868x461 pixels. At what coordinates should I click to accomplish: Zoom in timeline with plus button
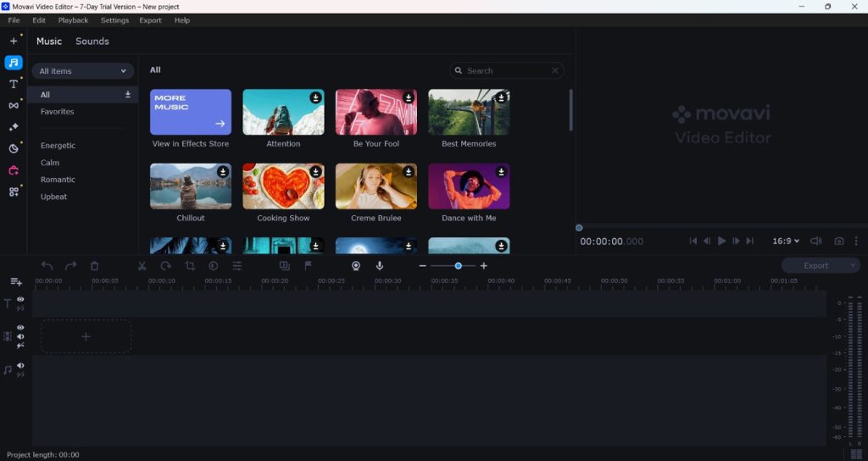(x=484, y=266)
